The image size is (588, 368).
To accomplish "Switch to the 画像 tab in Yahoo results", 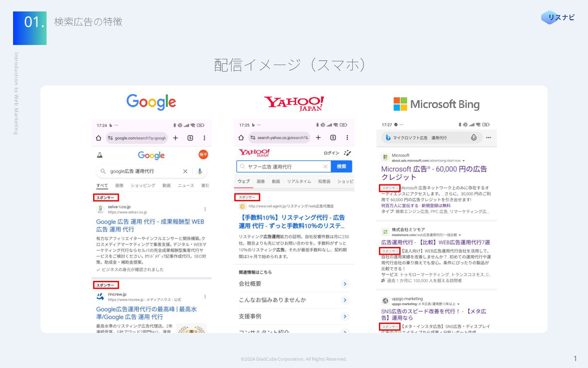I will coord(261,182).
